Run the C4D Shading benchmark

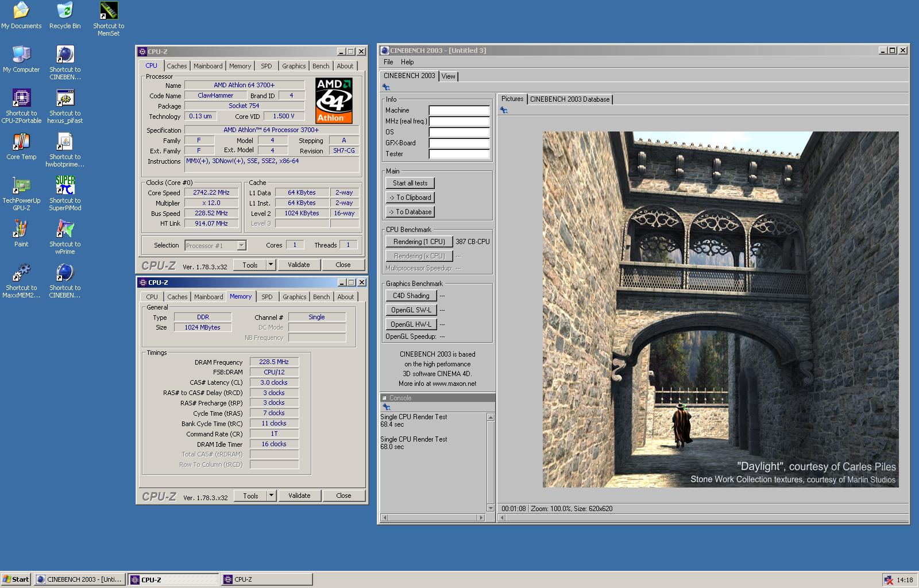[411, 296]
